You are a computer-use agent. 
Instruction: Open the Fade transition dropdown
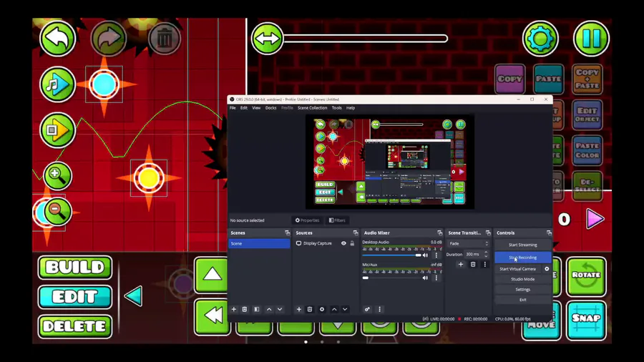(x=468, y=243)
